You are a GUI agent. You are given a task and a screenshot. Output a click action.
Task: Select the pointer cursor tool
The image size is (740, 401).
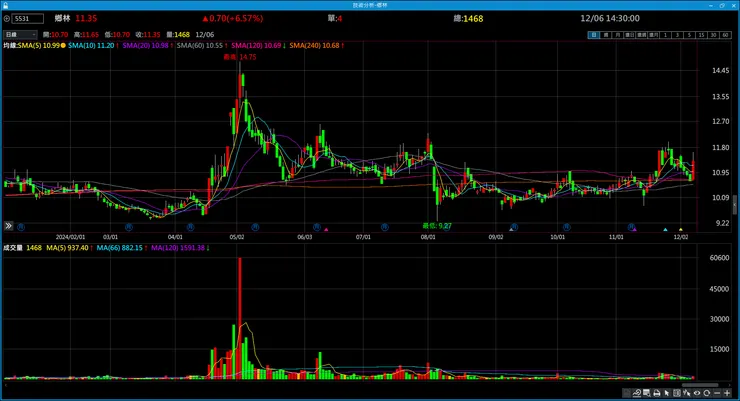[667, 393]
